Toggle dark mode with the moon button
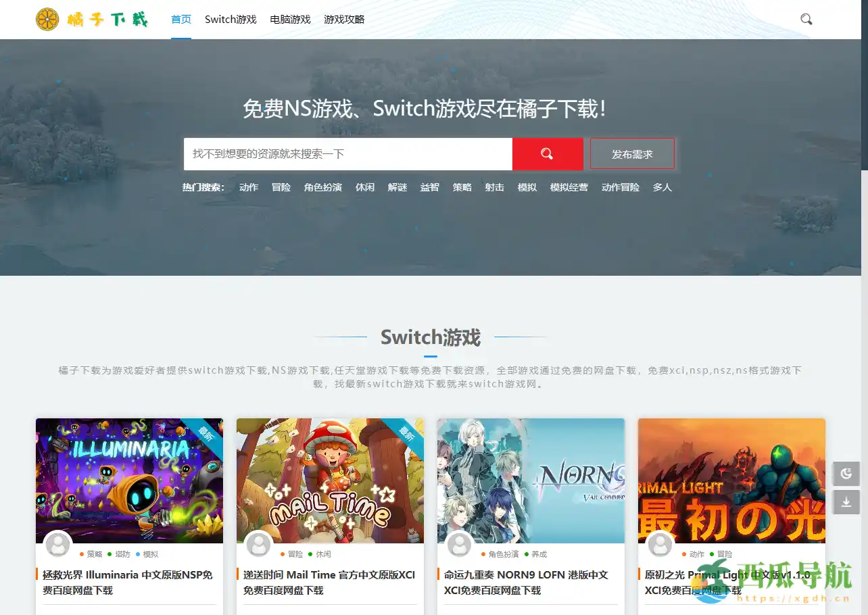The image size is (868, 615). tap(846, 474)
